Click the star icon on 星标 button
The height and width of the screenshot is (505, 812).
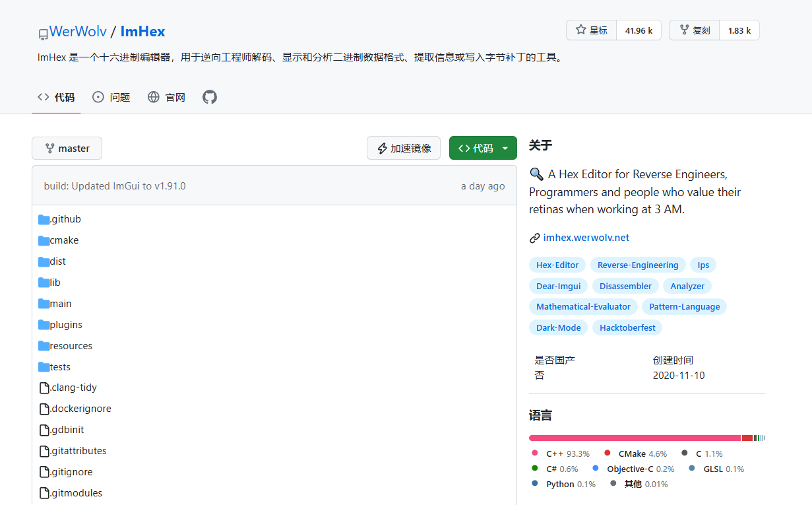click(580, 30)
